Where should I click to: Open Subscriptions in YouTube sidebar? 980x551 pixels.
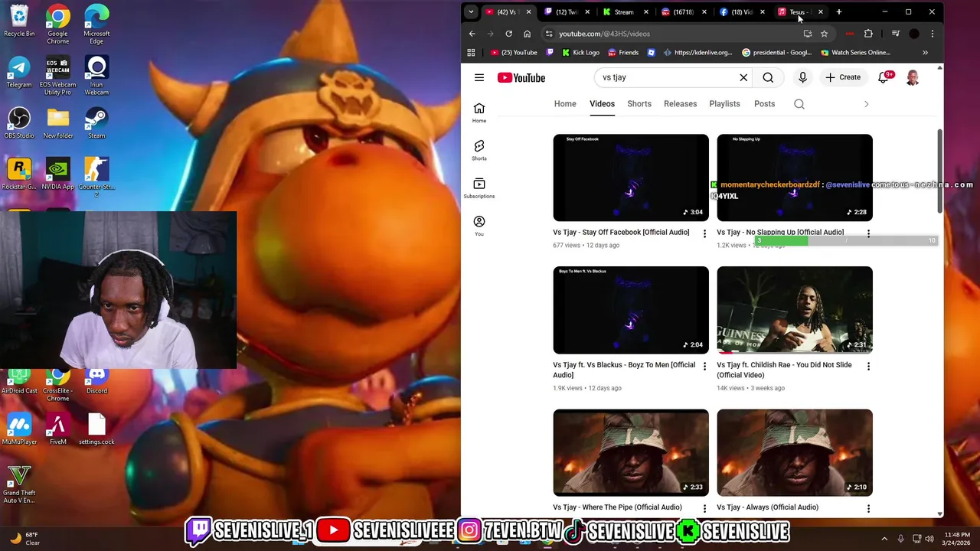click(x=479, y=188)
